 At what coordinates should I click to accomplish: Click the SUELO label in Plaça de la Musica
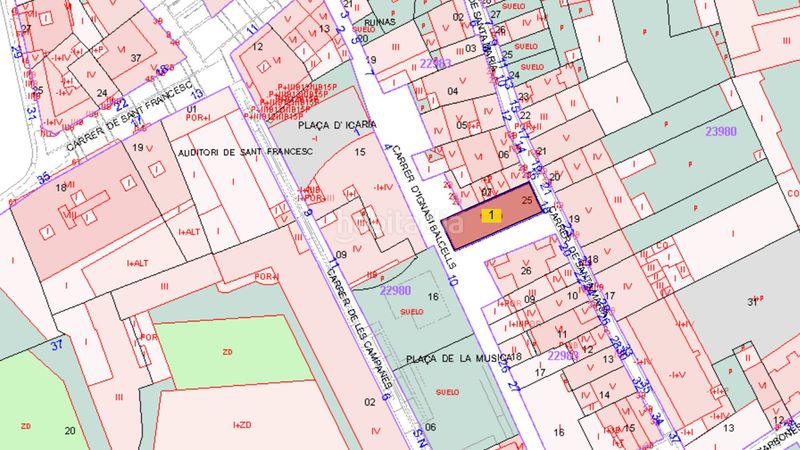pyautogui.click(x=447, y=392)
